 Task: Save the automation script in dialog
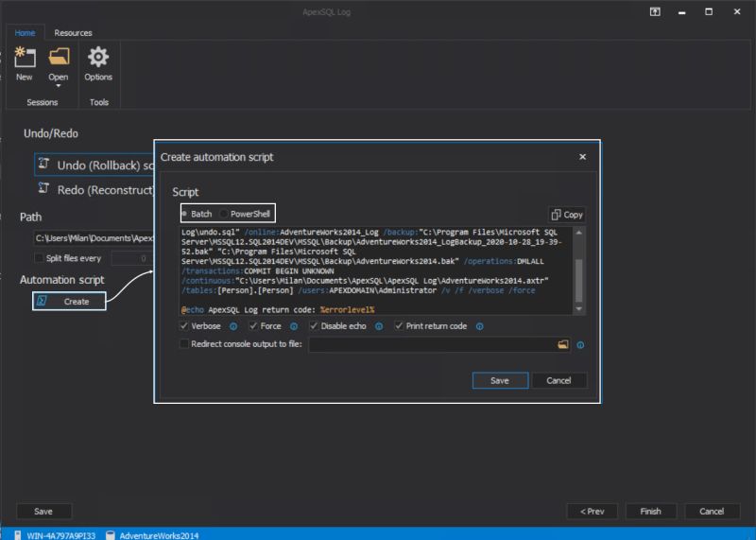tap(500, 380)
